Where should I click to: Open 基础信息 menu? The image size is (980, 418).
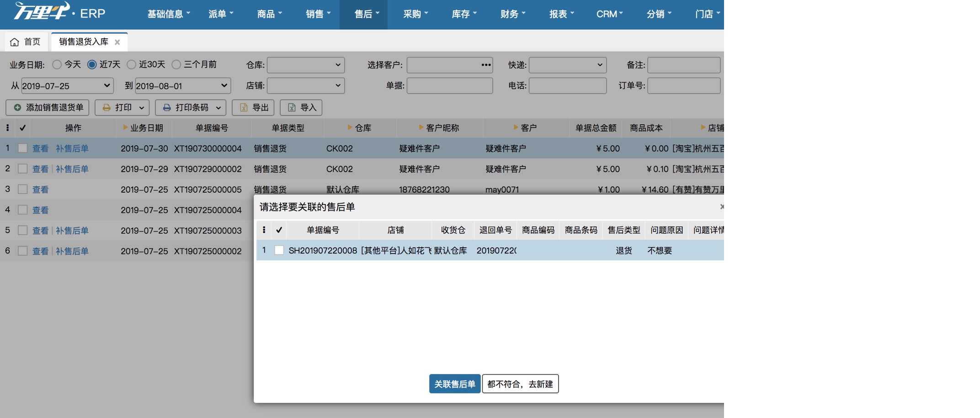pyautogui.click(x=169, y=14)
